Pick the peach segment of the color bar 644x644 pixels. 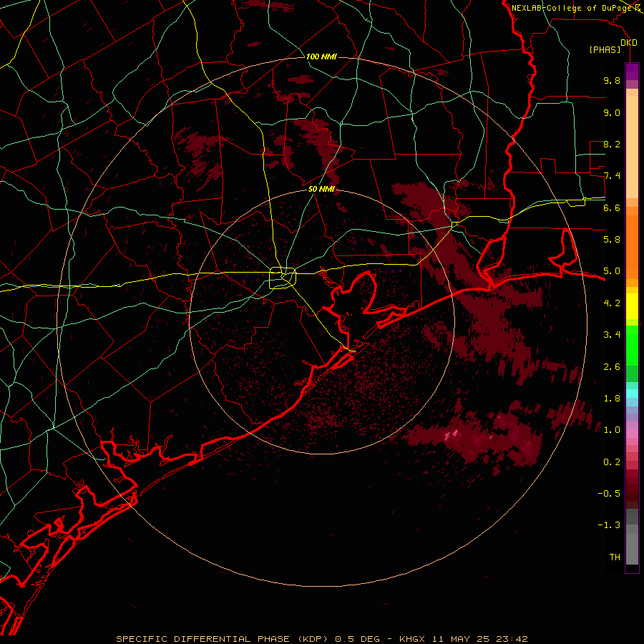[x=632, y=147]
